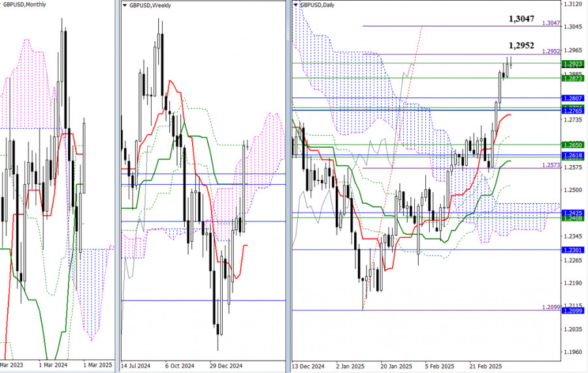
Task: Click the 1.1960 price scale value
Action: point(574,352)
